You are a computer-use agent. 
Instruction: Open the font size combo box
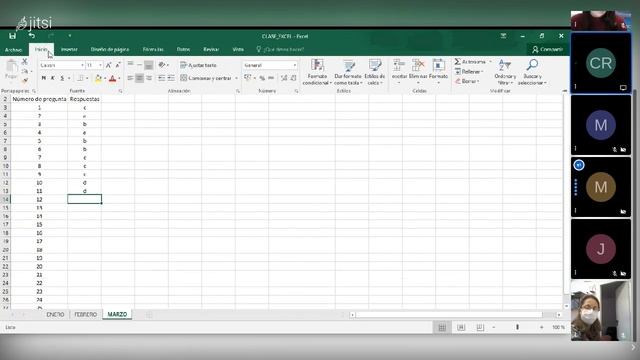click(94, 65)
